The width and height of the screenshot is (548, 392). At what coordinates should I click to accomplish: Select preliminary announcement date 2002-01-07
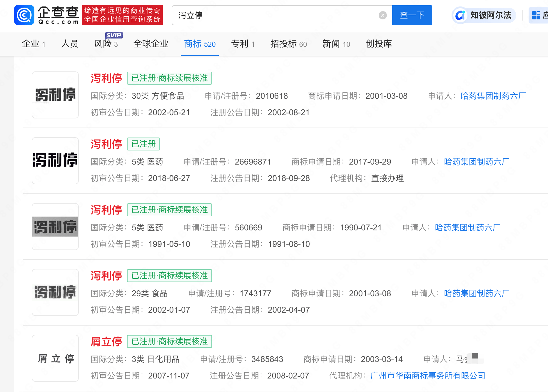[169, 310]
